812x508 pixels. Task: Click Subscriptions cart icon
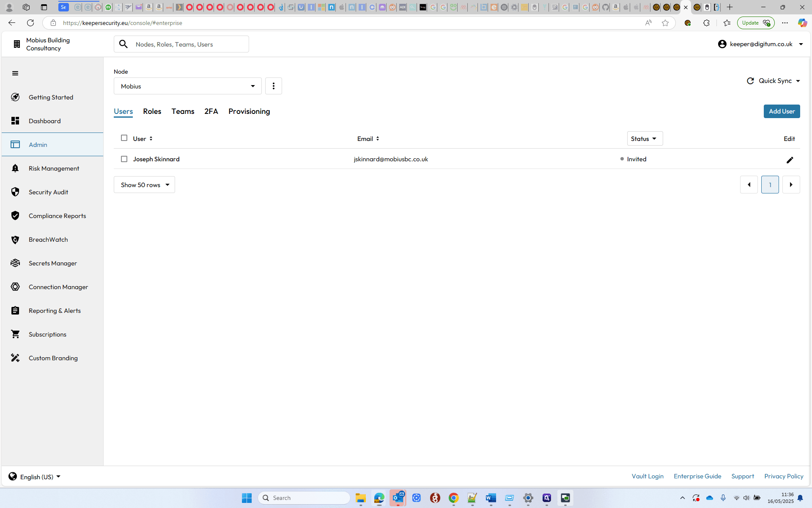[15, 334]
